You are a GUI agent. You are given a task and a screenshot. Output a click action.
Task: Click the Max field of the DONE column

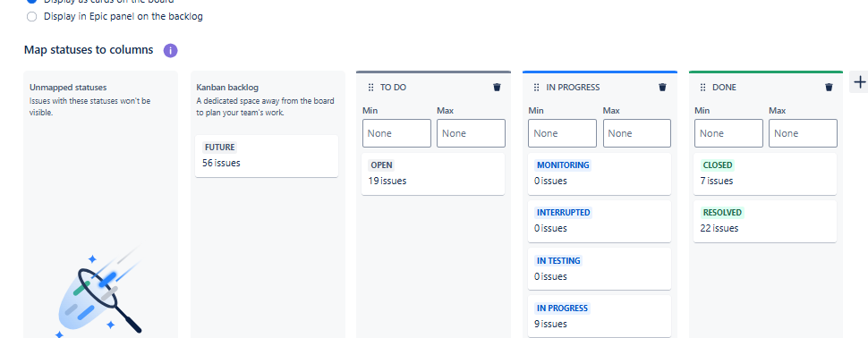coord(804,133)
